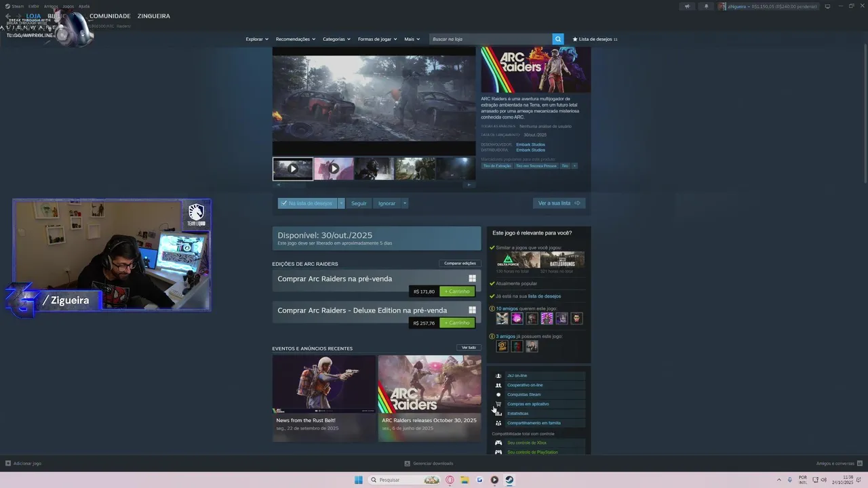Open the Delta Force similar game image
Image resolution: width=868 pixels, height=488 pixels.
click(x=517, y=260)
